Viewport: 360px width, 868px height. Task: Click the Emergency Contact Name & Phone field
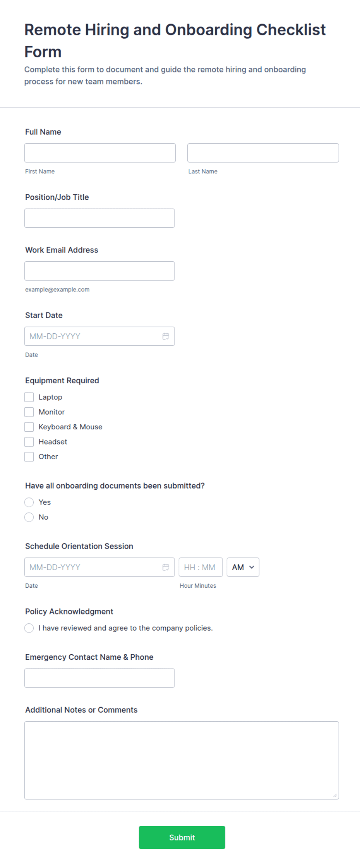point(99,678)
